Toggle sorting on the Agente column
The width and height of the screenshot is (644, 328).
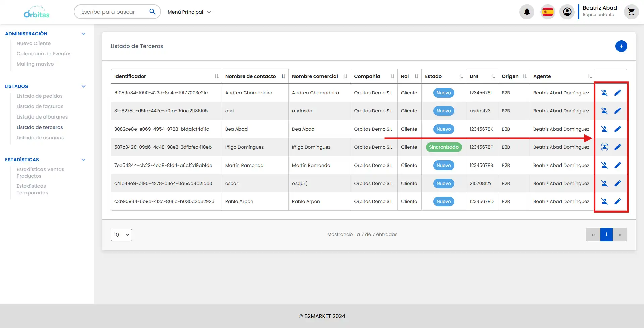[589, 76]
